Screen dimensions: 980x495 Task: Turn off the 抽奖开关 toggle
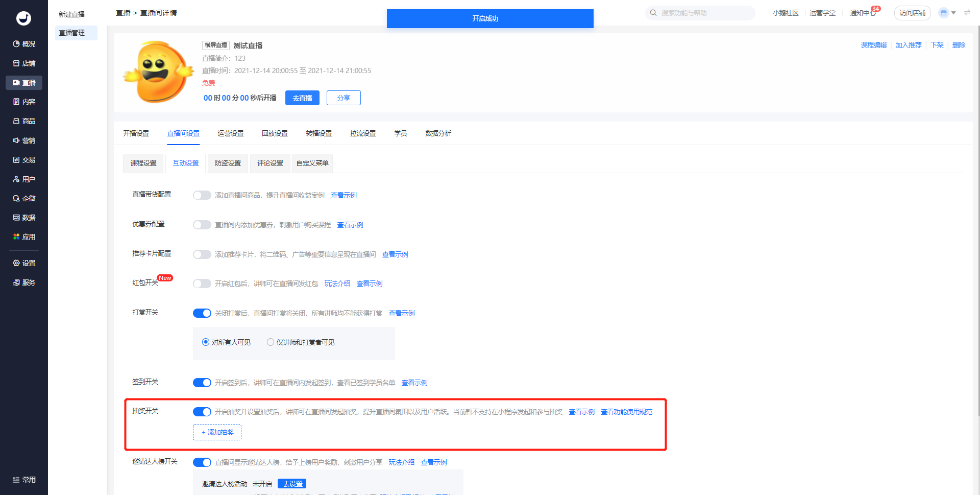202,412
